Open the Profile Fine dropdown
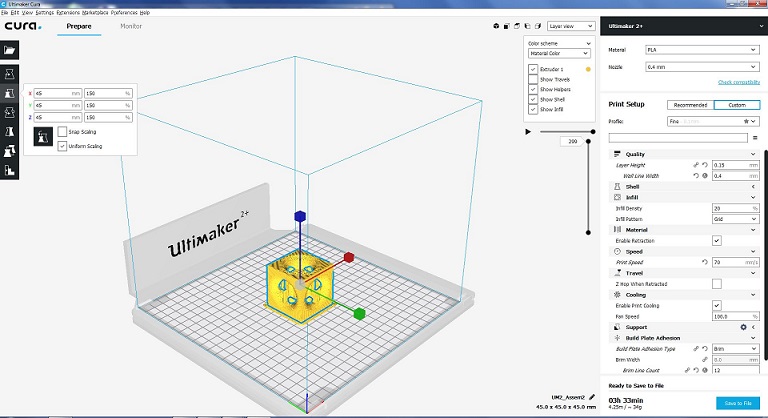Screen dimensions: 768x418 click(x=713, y=121)
